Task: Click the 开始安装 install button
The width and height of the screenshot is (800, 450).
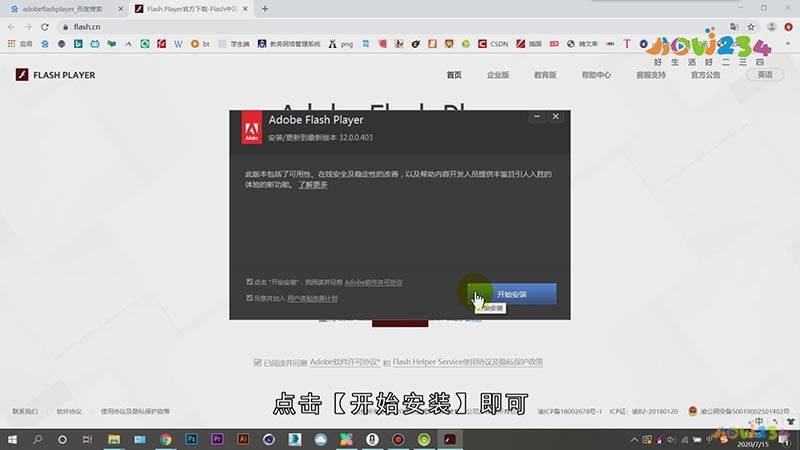Action: point(512,294)
